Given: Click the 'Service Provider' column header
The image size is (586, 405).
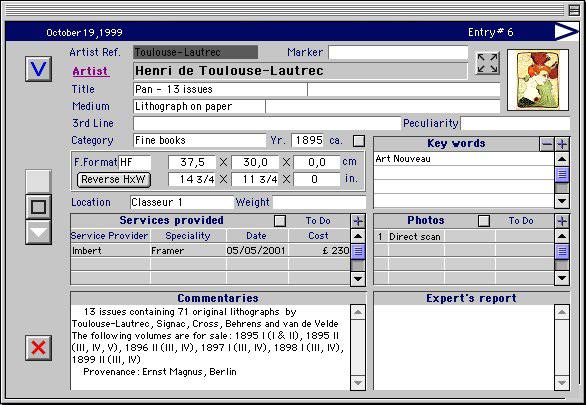Looking at the screenshot, I should click(109, 236).
